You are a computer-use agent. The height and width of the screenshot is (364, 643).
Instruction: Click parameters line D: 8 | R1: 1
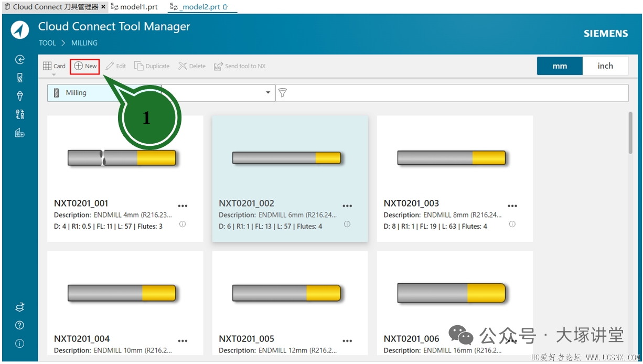point(435,227)
